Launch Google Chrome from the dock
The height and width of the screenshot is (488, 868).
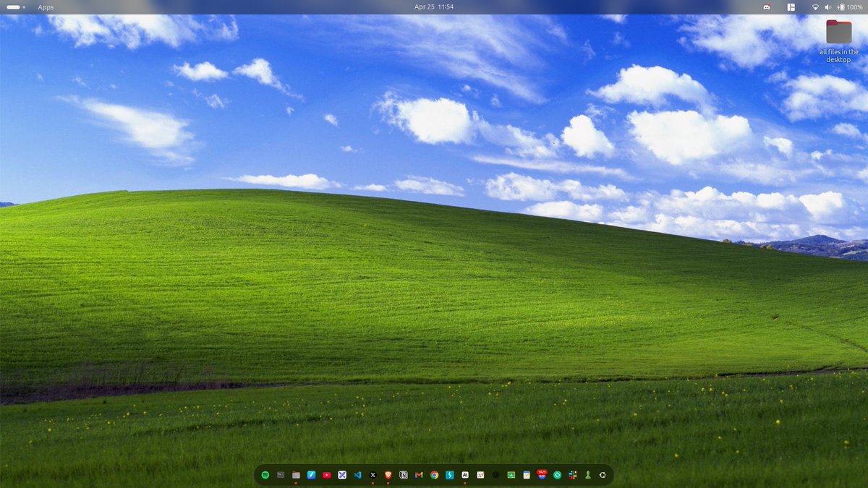[x=435, y=475]
